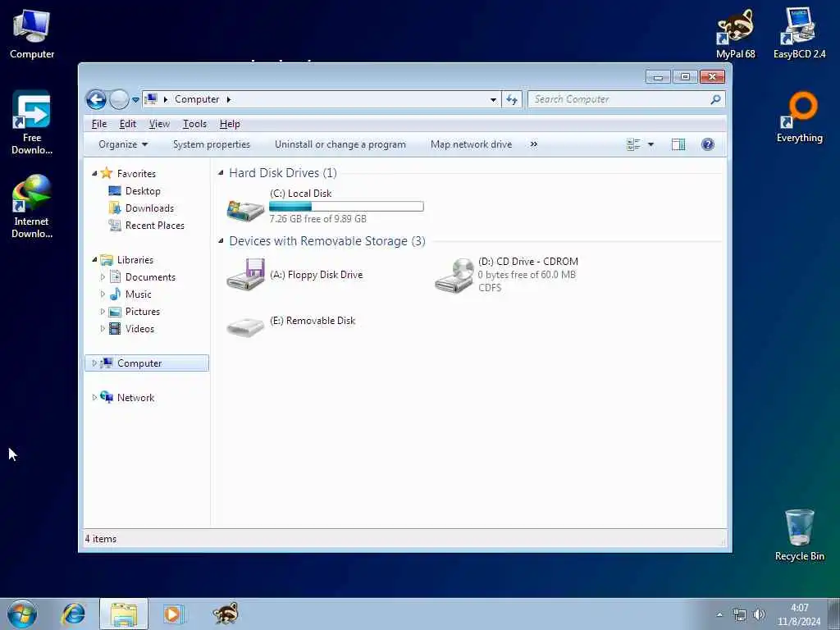Click the C: drive capacity bar
840x630 pixels.
346,206
